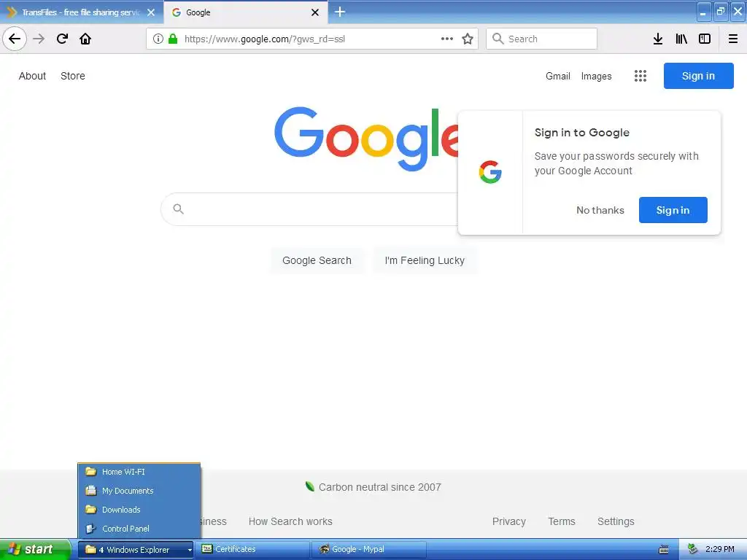Select Google - Mypal taskbar button
This screenshot has width=747, height=560.
[368, 549]
